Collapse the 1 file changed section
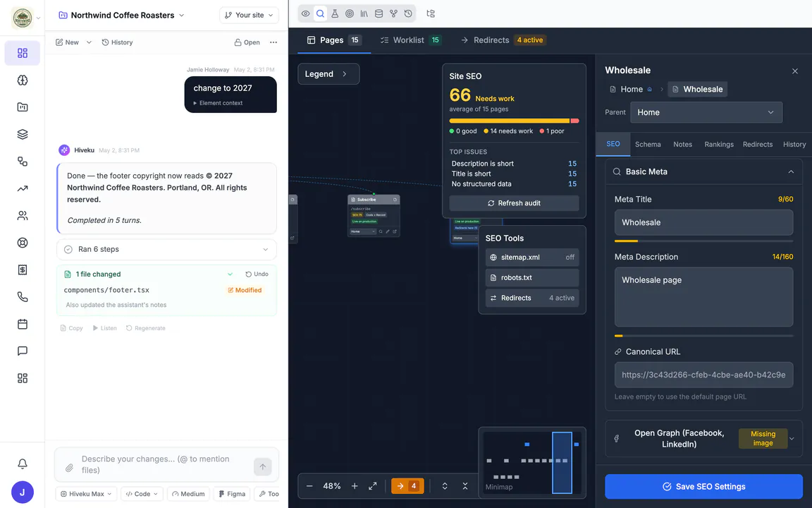 coord(230,274)
